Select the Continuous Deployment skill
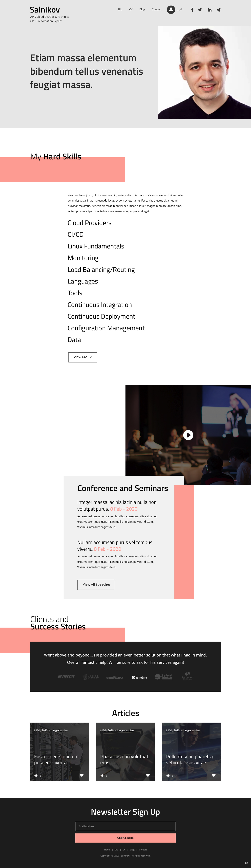 point(101,316)
